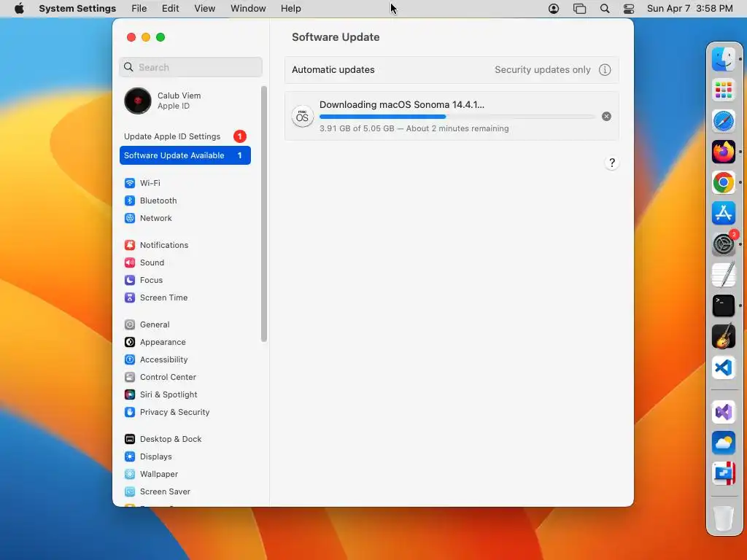
Task: Launch Firefox from the Dock
Action: coord(723,152)
